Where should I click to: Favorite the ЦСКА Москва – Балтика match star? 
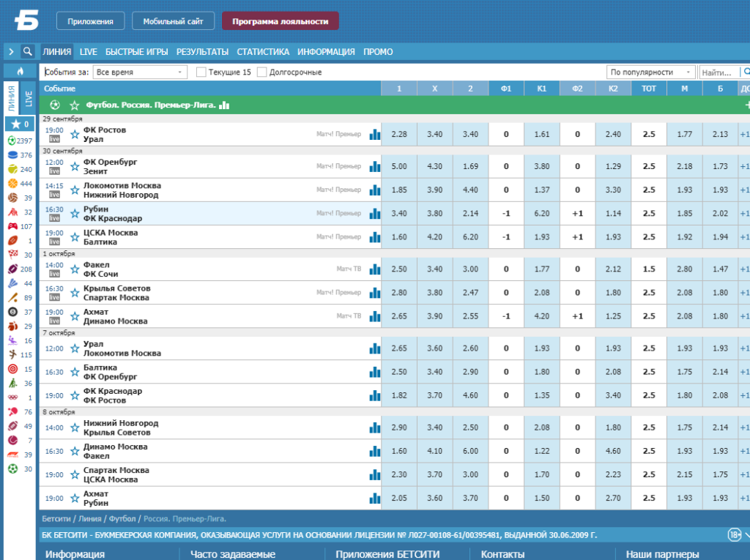click(75, 237)
